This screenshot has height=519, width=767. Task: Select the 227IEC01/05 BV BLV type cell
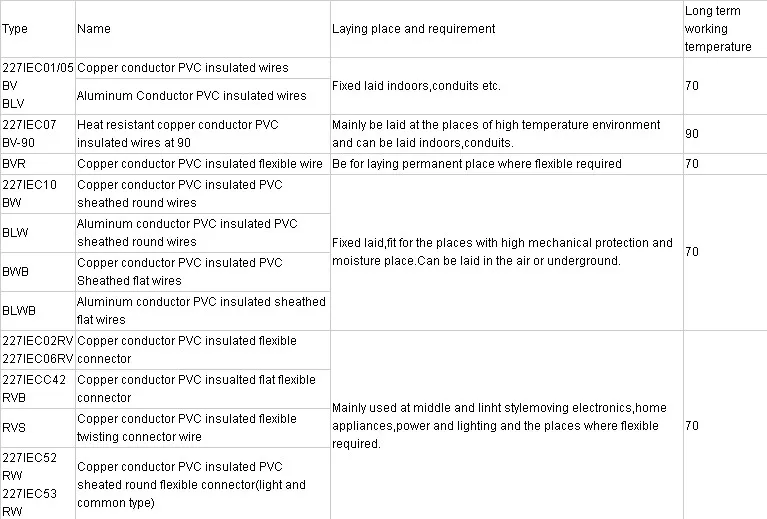(37, 86)
